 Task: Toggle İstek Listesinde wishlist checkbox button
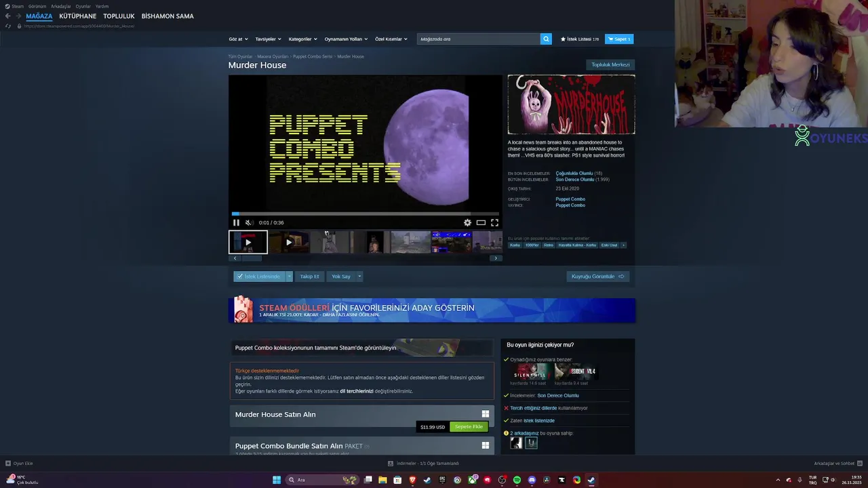point(259,277)
